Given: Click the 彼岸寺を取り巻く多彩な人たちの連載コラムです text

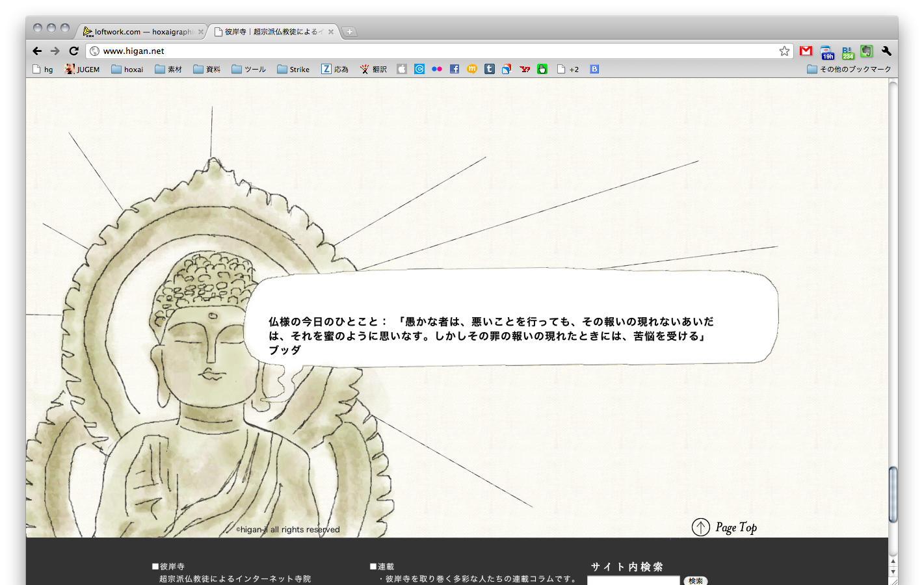Looking at the screenshot, I should tap(478, 578).
